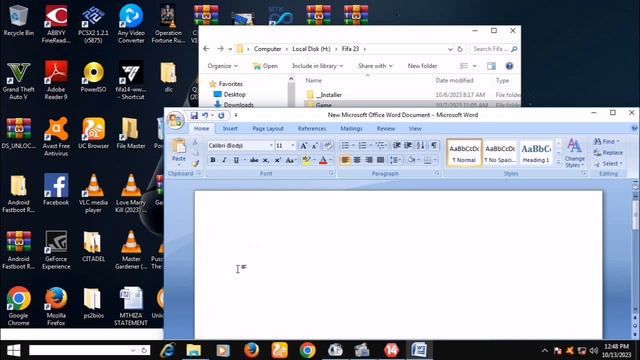Toggle Subscript formatting
Viewport: 640px width, 360px height.
pos(266,160)
